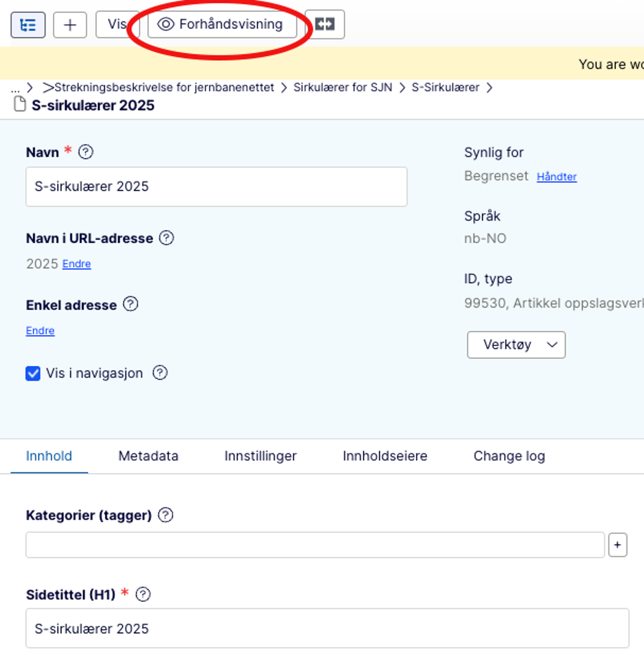Switch to the Metadata tab

[148, 456]
